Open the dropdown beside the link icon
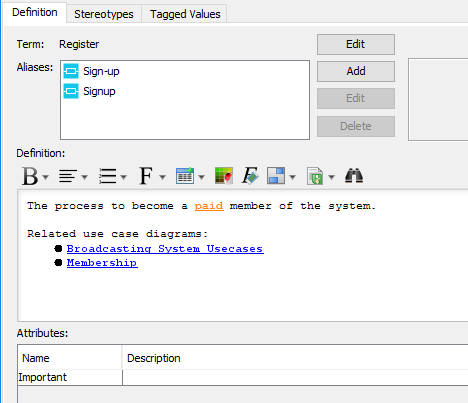Image resolution: width=468 pixels, height=403 pixels. [331, 177]
